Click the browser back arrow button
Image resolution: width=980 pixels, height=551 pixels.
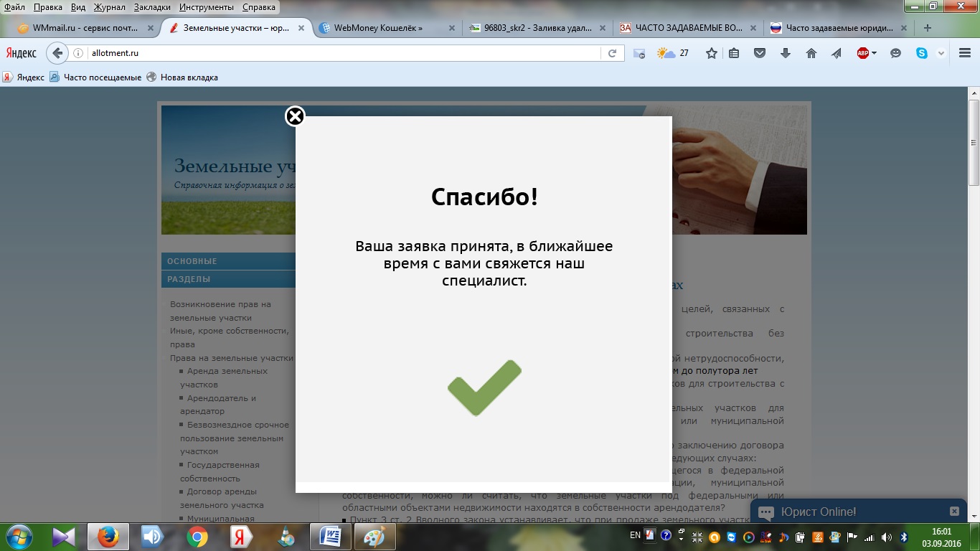pos(57,53)
